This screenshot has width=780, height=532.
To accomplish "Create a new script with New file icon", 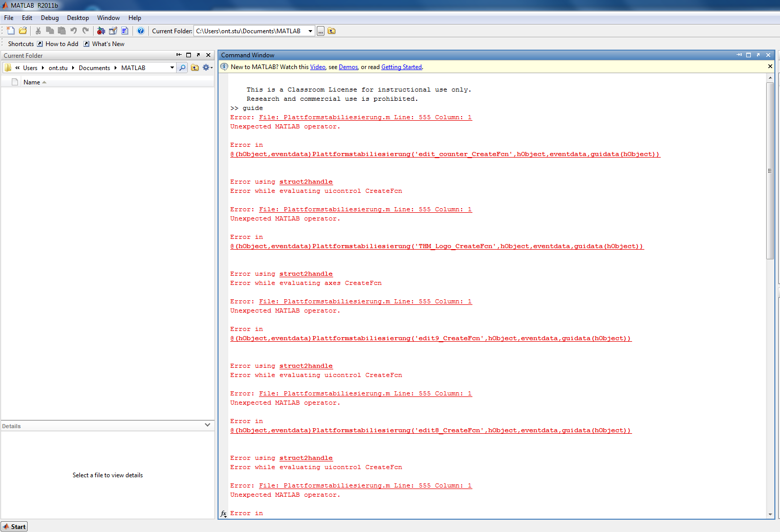I will click(11, 31).
